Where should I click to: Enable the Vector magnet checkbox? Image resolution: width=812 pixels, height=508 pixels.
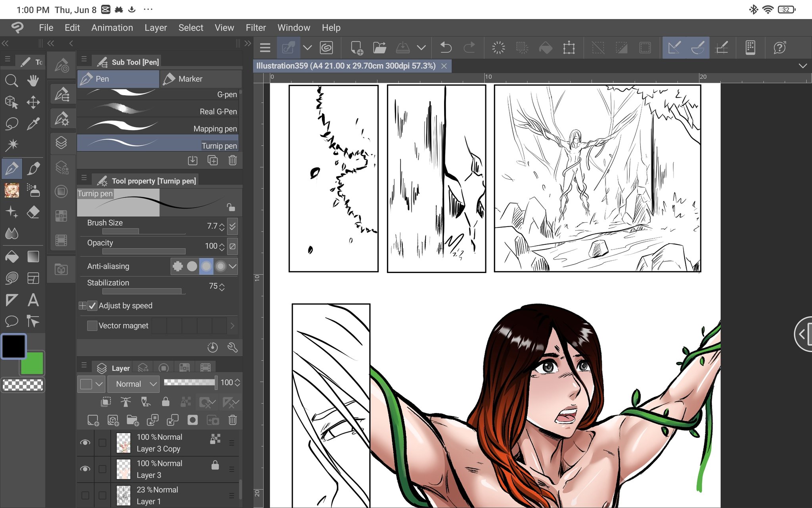92,325
